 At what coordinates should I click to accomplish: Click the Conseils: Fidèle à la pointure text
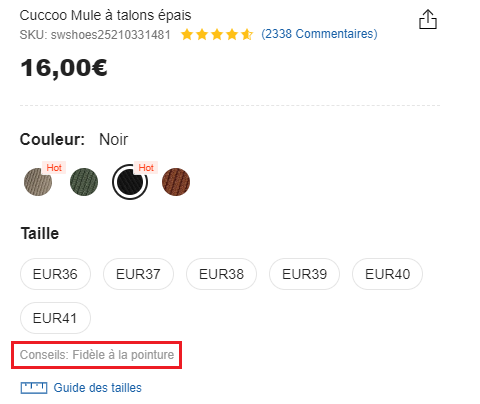[x=97, y=355]
